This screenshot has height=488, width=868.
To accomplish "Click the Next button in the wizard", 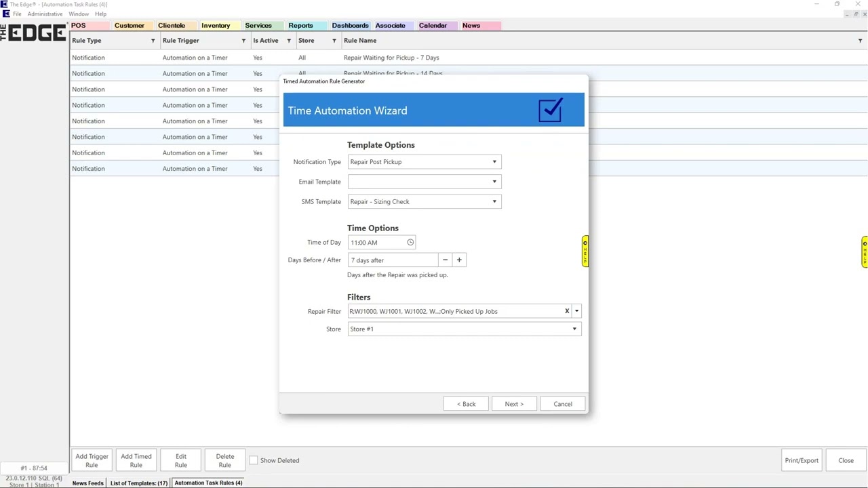I will pos(514,404).
